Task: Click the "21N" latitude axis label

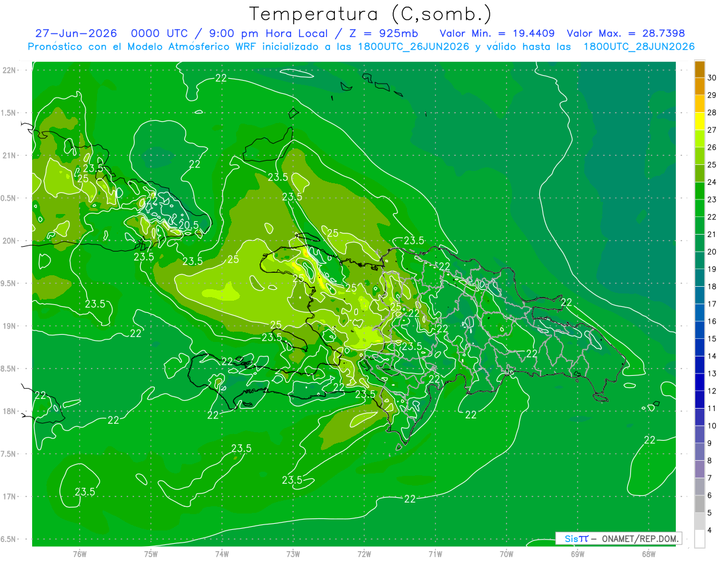Action: point(9,156)
